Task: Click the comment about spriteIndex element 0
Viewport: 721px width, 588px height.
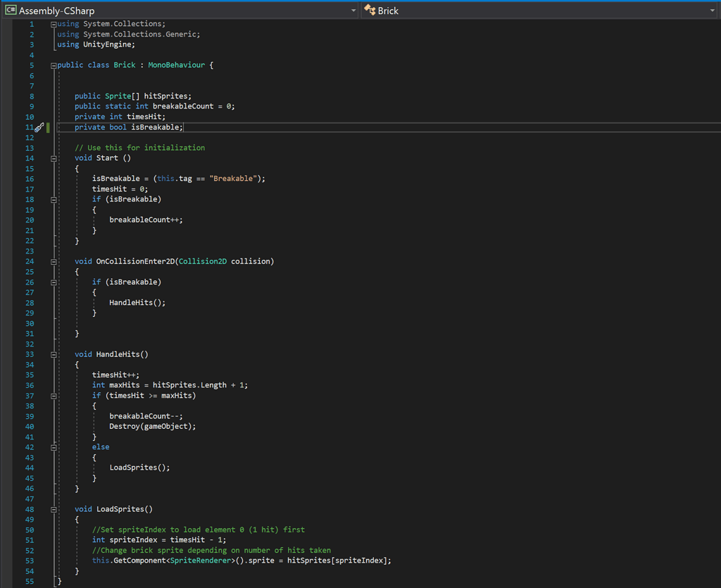Action: (198, 530)
